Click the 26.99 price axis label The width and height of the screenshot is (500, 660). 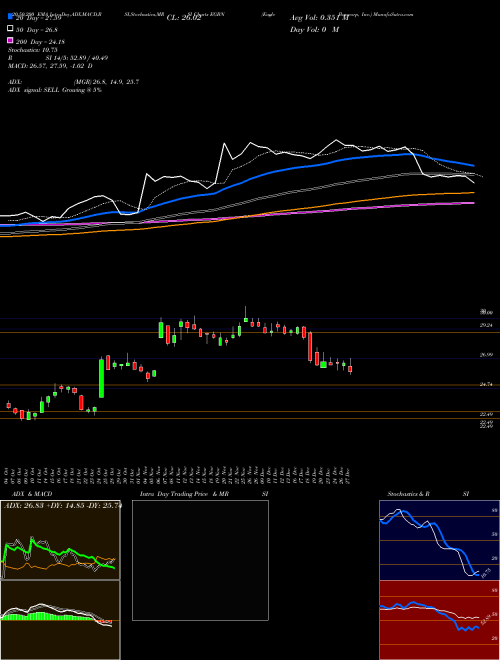(x=487, y=355)
